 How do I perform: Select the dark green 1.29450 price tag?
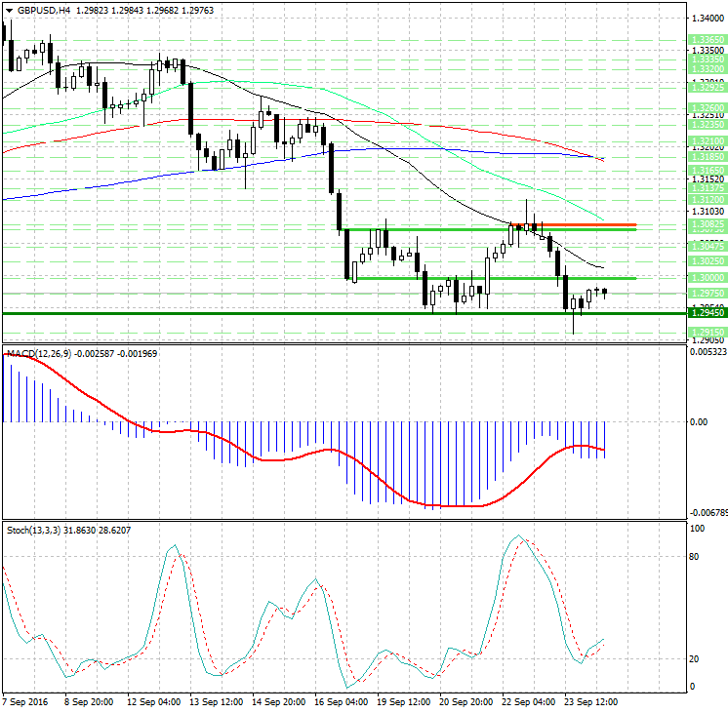(x=707, y=313)
